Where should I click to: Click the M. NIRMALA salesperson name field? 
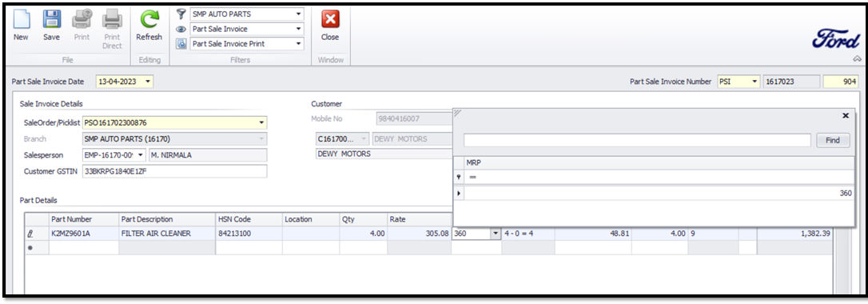click(208, 155)
